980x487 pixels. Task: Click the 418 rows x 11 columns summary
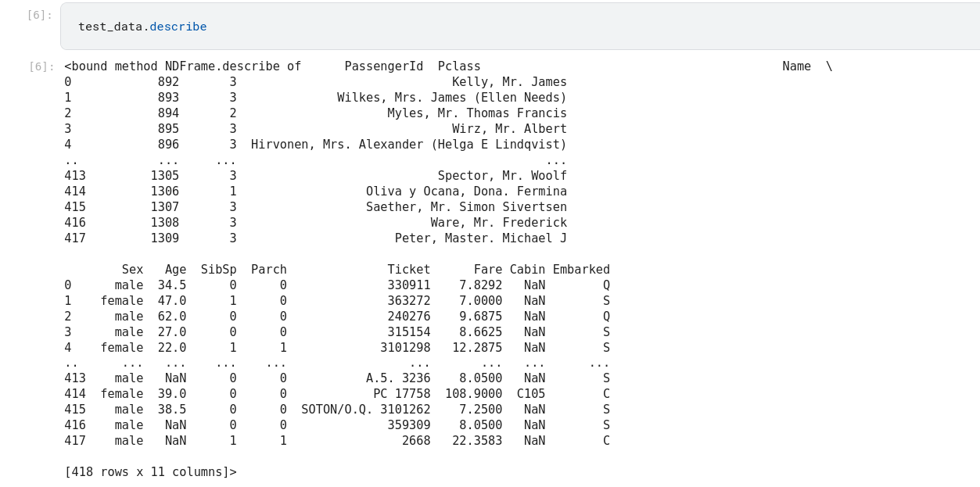point(150,472)
